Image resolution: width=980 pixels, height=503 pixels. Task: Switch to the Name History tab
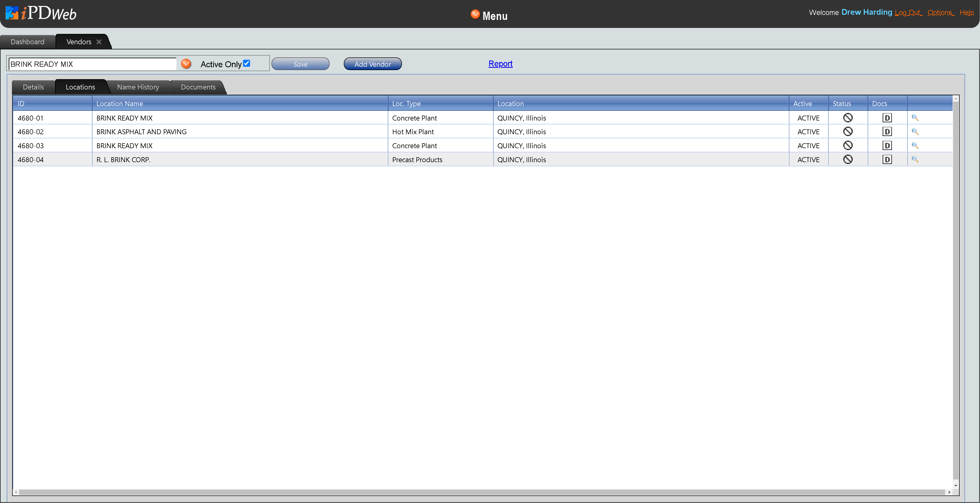[138, 87]
